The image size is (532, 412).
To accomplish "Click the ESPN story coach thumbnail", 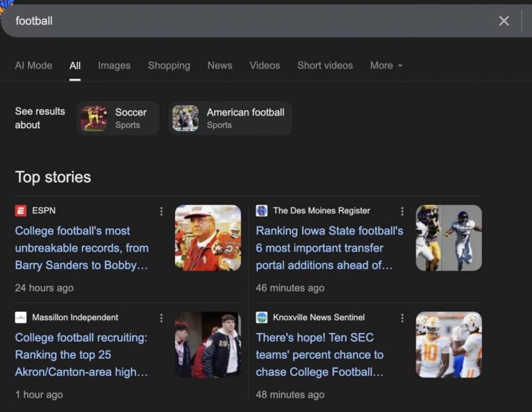I will click(208, 238).
